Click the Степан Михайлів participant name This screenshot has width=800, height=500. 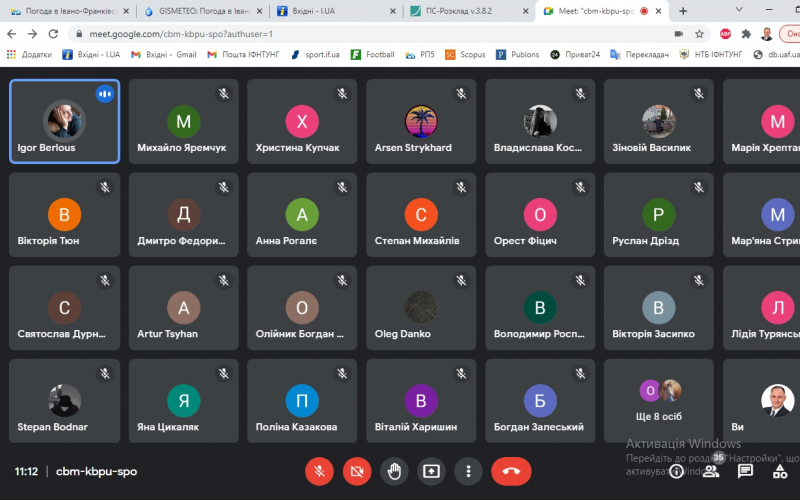coord(417,241)
